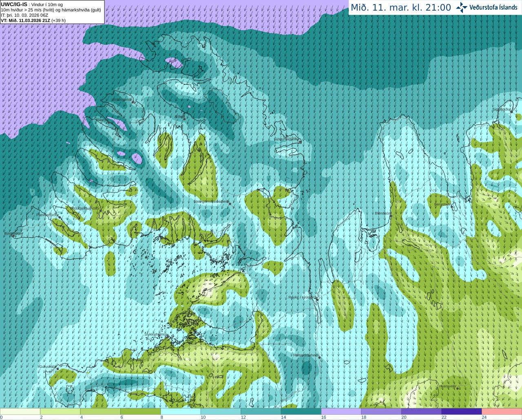The image size is (522, 420).
Task: Pick the 14–16 m/s dark teal legend swatch
Action: [301, 411]
